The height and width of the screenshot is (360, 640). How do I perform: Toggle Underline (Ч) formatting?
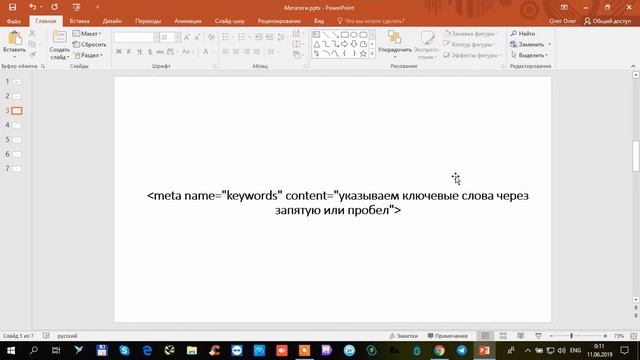point(139,51)
